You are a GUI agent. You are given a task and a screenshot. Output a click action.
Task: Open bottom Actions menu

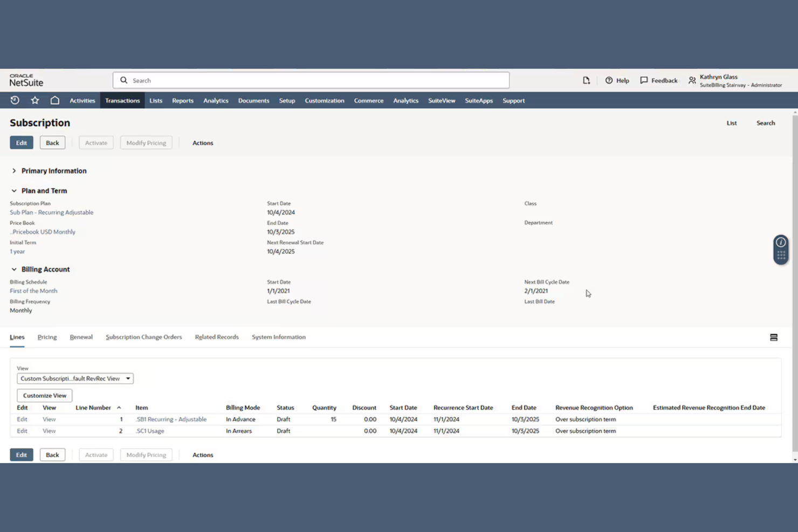pyautogui.click(x=203, y=455)
